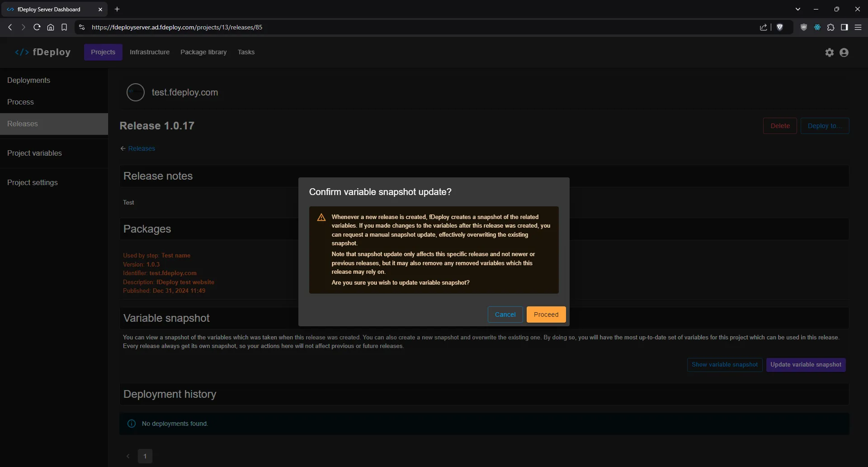Open the Package library tab
This screenshot has height=467, width=868.
pyautogui.click(x=203, y=52)
